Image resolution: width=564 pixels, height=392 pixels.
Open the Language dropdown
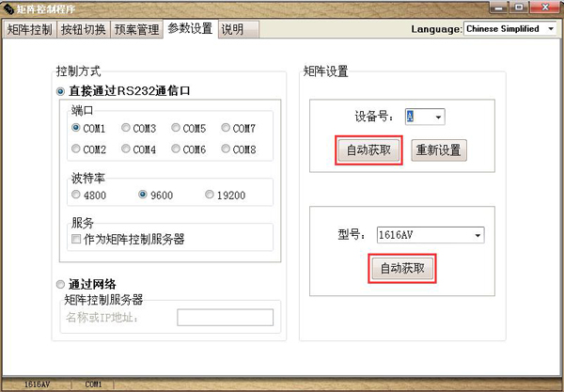510,29
